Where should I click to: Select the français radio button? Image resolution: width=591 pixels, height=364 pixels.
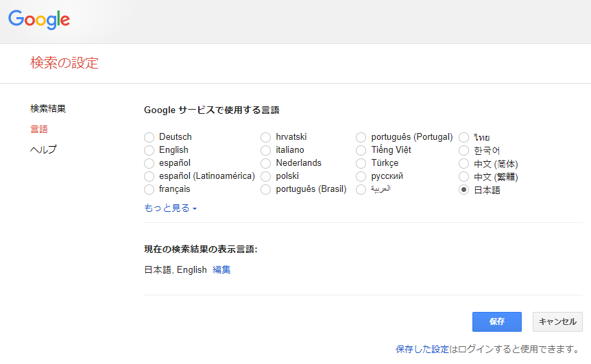pyautogui.click(x=149, y=189)
